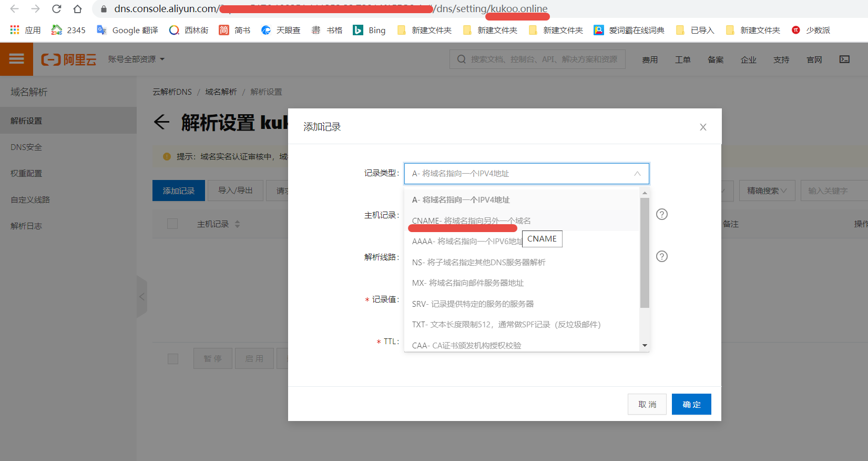This screenshot has height=461, width=868.
Task: Click the 输入关键字 search field
Action: click(834, 191)
